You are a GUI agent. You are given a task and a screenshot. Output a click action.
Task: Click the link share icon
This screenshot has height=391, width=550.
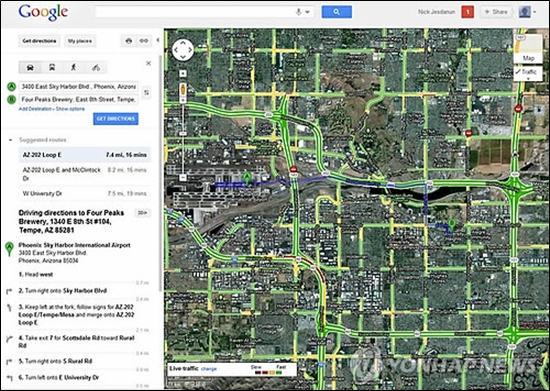click(144, 41)
